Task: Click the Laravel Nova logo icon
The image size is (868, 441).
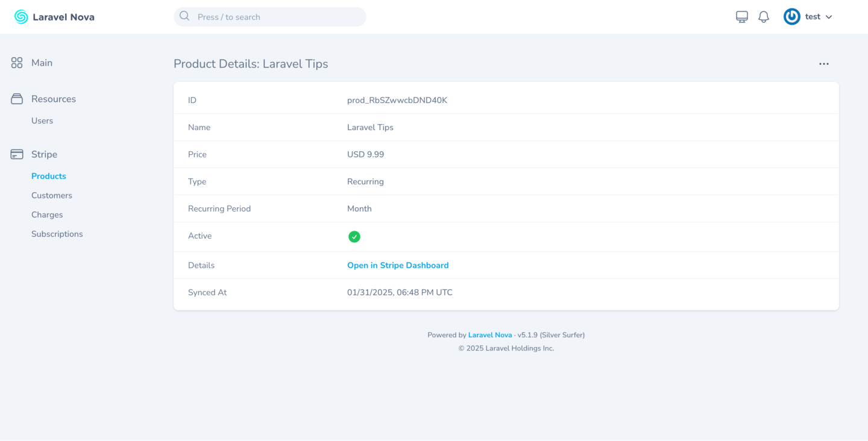Action: point(21,17)
